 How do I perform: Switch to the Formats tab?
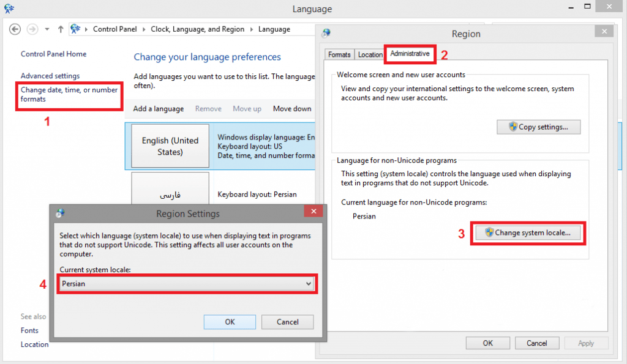339,54
